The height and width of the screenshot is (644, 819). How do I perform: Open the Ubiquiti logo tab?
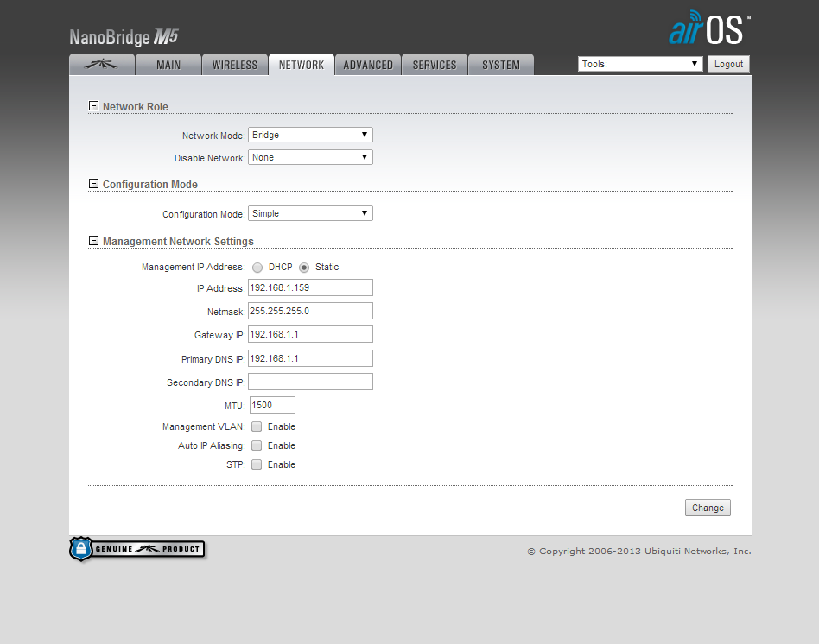[102, 65]
